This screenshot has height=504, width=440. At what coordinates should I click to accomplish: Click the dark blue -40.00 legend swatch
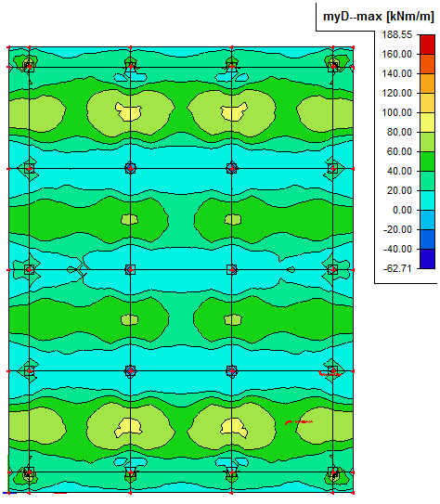pos(427,259)
